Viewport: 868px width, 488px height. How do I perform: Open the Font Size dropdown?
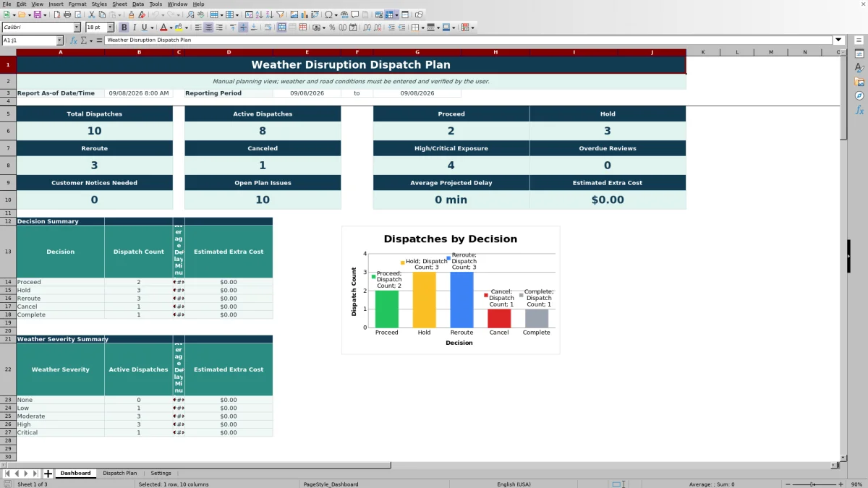[x=111, y=27]
